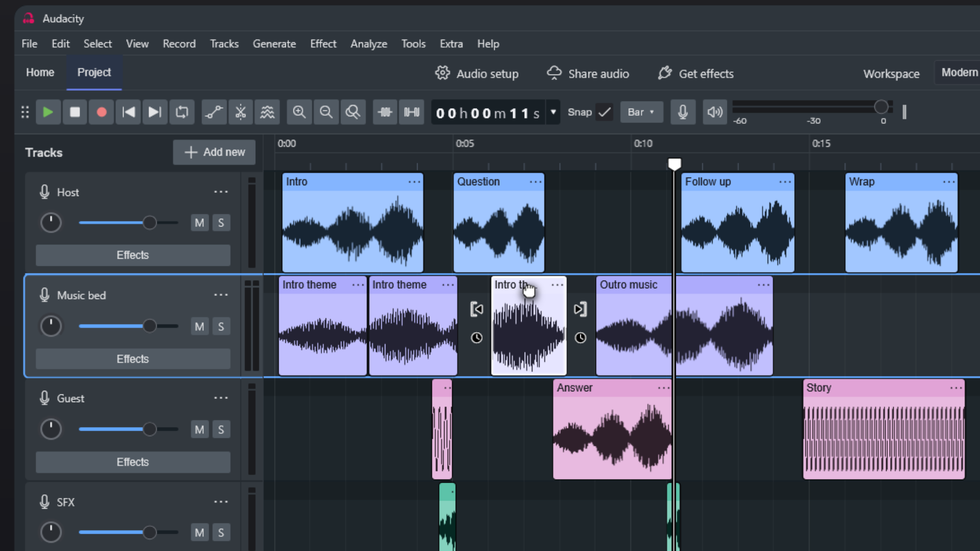980x551 pixels.
Task: Adjust the playback level slider knob
Action: pos(881,107)
